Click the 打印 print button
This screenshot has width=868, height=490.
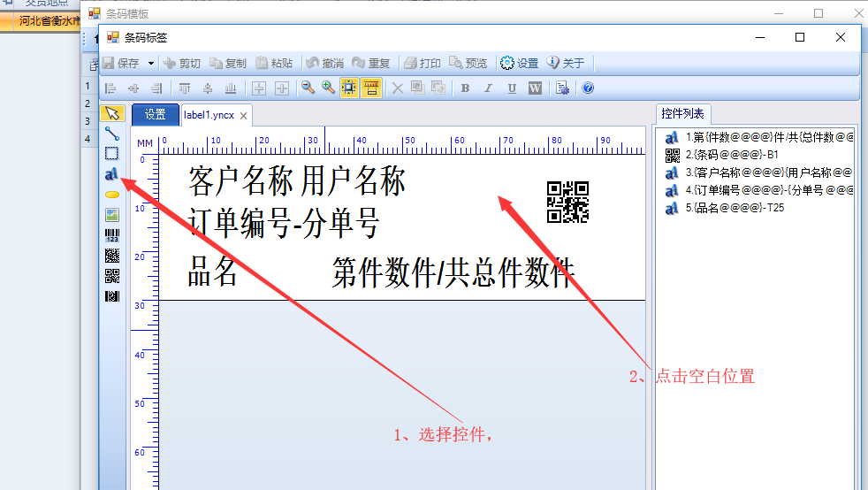[423, 63]
